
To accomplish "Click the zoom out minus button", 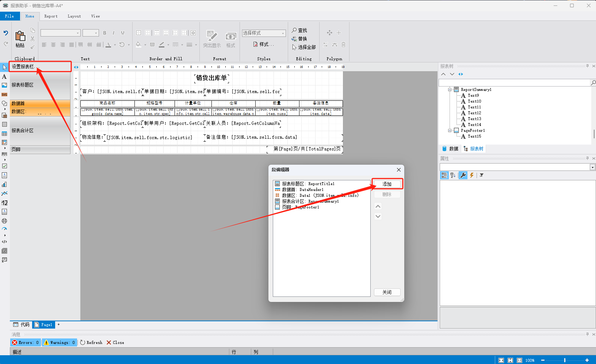I will pos(543,360).
